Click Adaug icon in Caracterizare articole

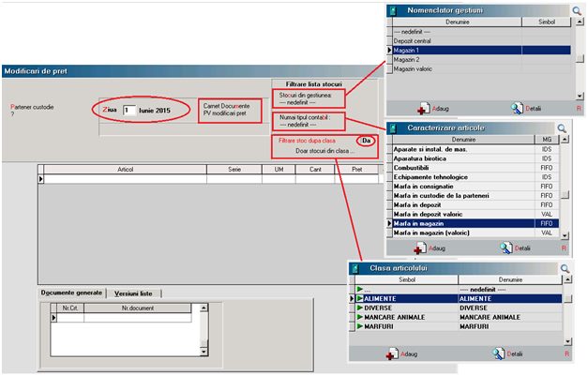[421, 248]
